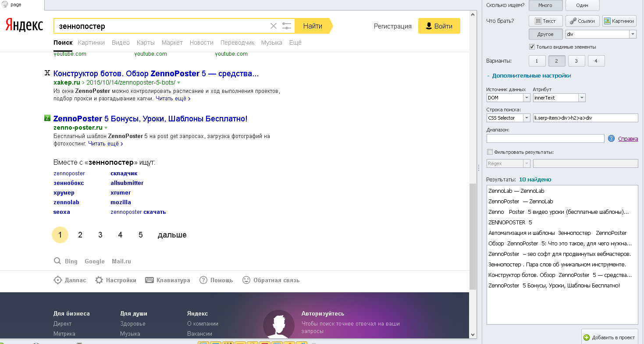Go to results page 2
The height and width of the screenshot is (344, 644).
click(80, 235)
